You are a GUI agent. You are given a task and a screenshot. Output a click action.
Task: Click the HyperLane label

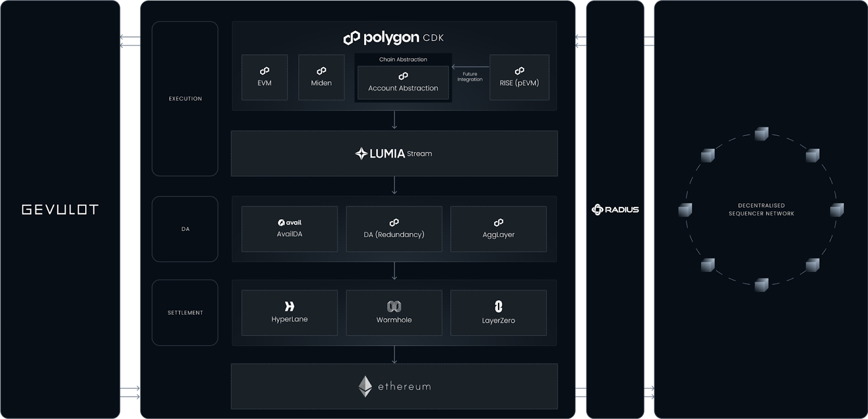[x=290, y=319]
